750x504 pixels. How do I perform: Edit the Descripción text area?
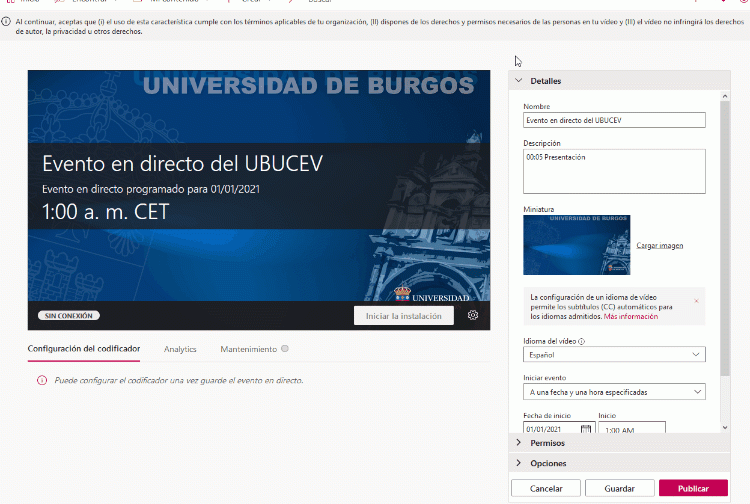[614, 171]
